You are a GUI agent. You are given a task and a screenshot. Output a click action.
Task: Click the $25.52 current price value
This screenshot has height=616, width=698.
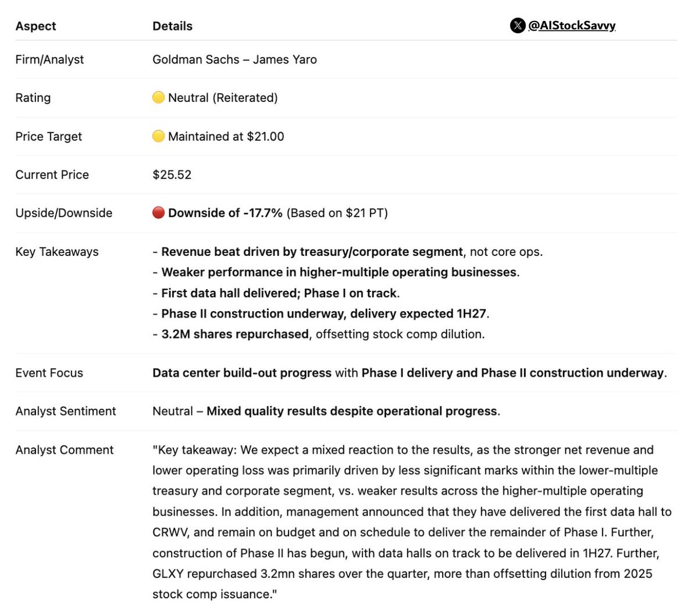point(172,175)
